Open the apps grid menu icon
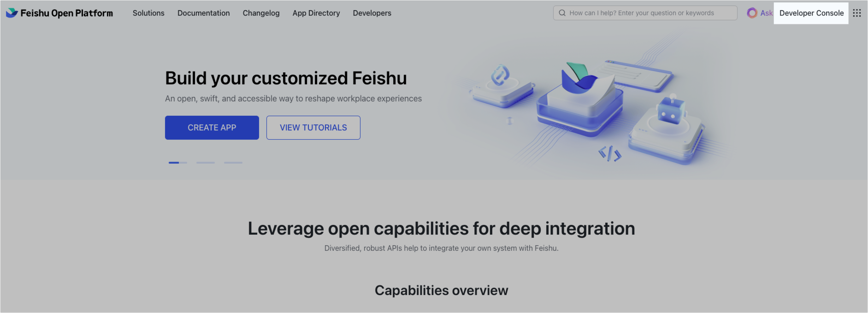The height and width of the screenshot is (313, 868). click(x=857, y=13)
